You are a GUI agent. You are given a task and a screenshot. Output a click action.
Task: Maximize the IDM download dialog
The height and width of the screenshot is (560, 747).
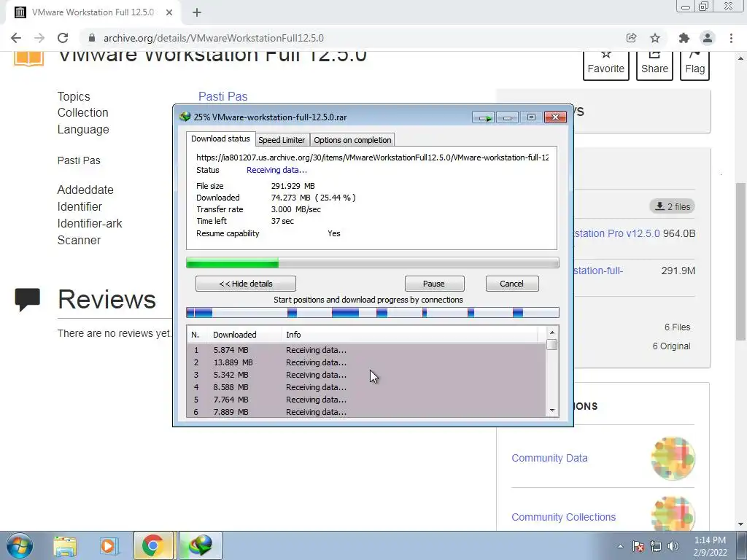tap(531, 117)
